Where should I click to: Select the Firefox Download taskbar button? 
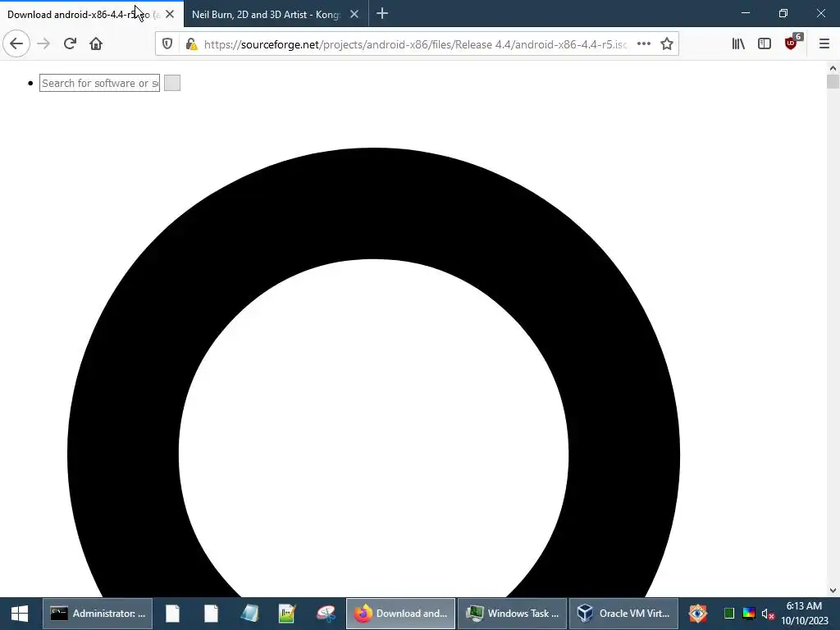(x=400, y=614)
